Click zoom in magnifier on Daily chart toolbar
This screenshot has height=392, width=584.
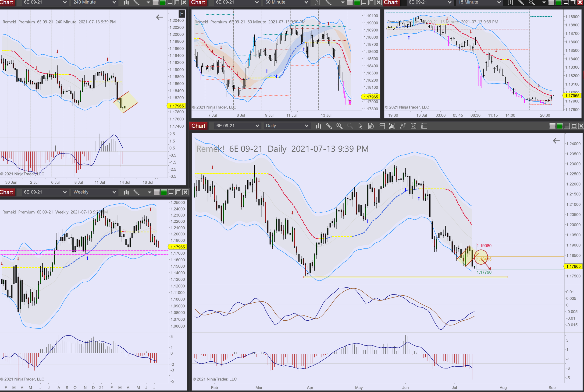pos(339,126)
